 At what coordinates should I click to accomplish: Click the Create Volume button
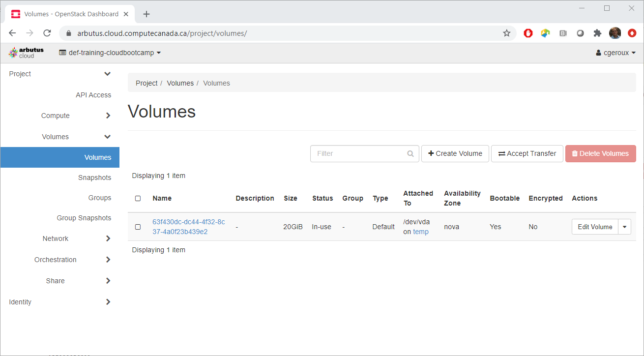click(x=455, y=153)
